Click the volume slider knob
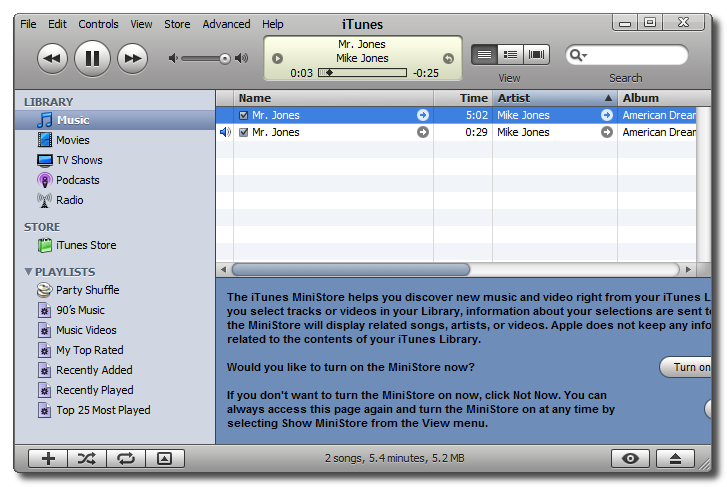The width and height of the screenshot is (727, 487). pyautogui.click(x=225, y=59)
